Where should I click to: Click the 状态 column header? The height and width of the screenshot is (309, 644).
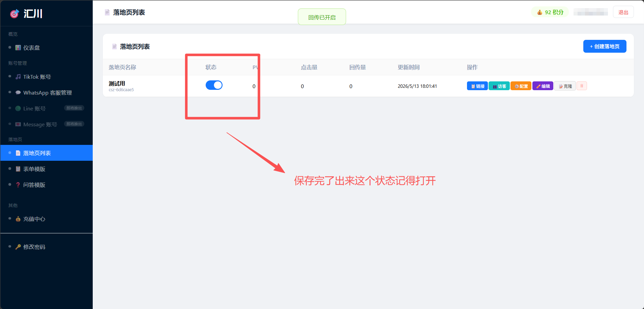click(x=211, y=67)
